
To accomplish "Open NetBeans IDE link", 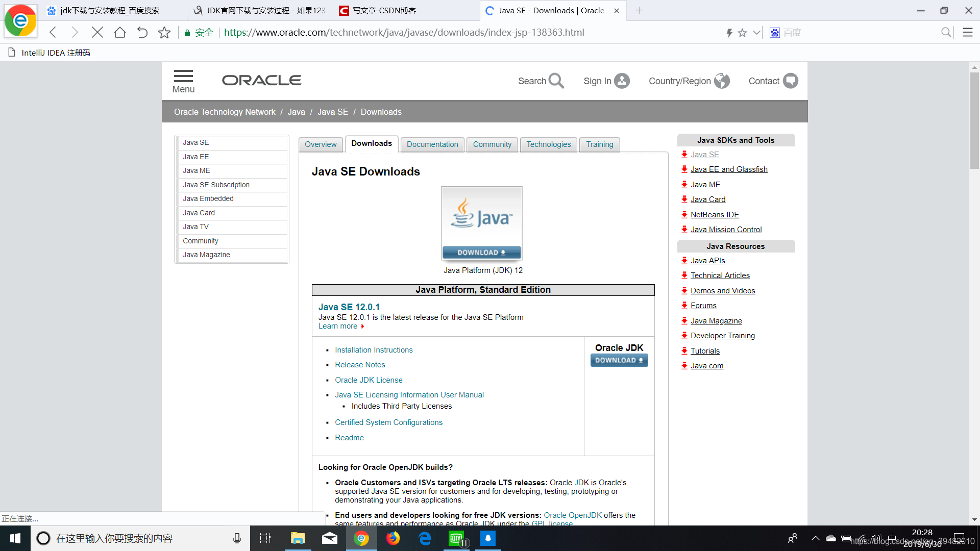I will click(715, 215).
